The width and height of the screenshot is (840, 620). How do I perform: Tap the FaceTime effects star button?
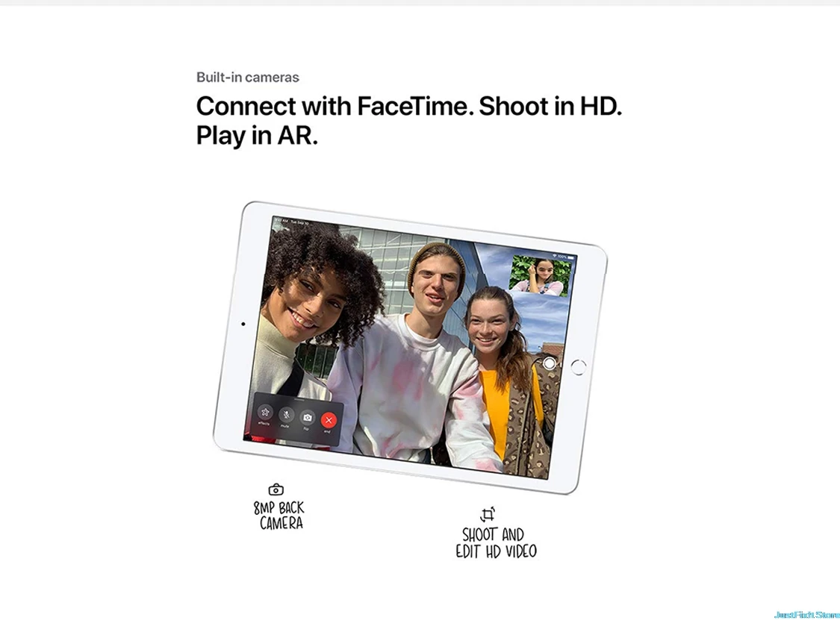click(264, 412)
